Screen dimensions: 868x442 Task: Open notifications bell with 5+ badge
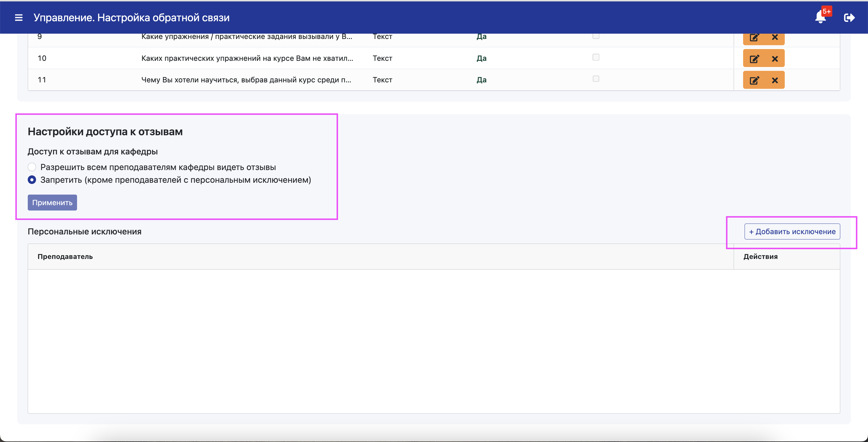click(821, 17)
